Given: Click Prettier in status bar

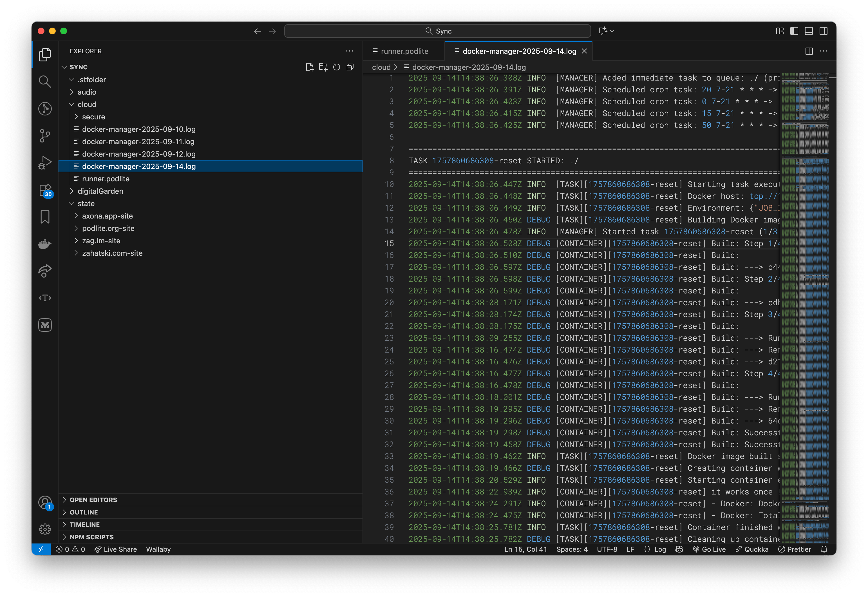Looking at the screenshot, I should [x=794, y=549].
